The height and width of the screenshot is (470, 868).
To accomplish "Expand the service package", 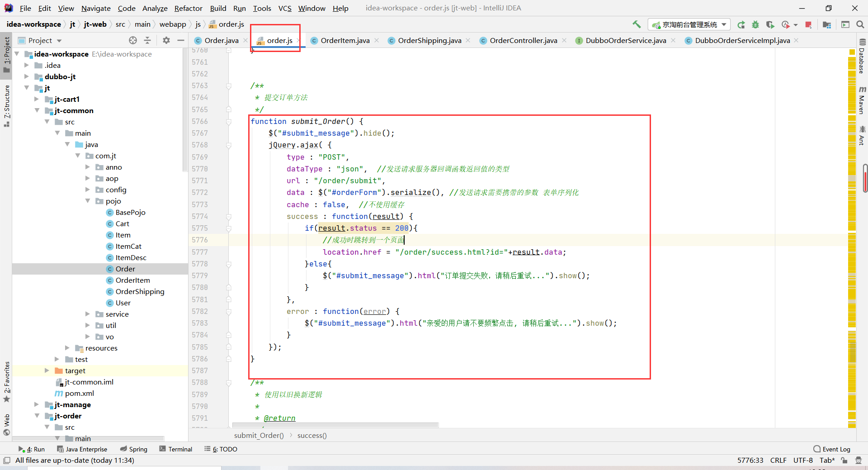I will (88, 314).
